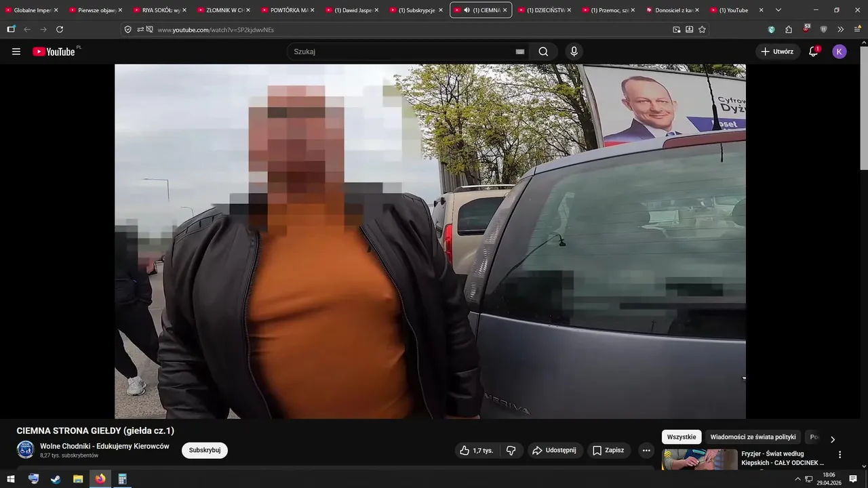Subscribe with the Subskrybuj button

pos(205,450)
